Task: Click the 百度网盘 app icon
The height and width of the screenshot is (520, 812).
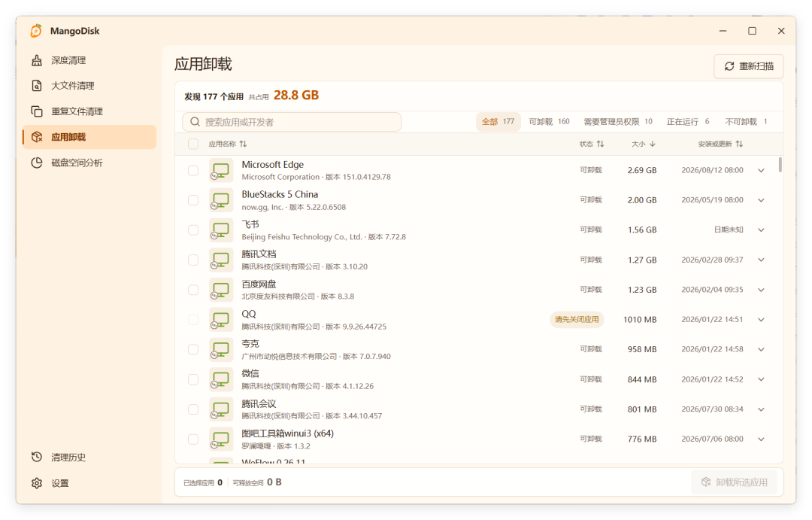Action: point(221,290)
